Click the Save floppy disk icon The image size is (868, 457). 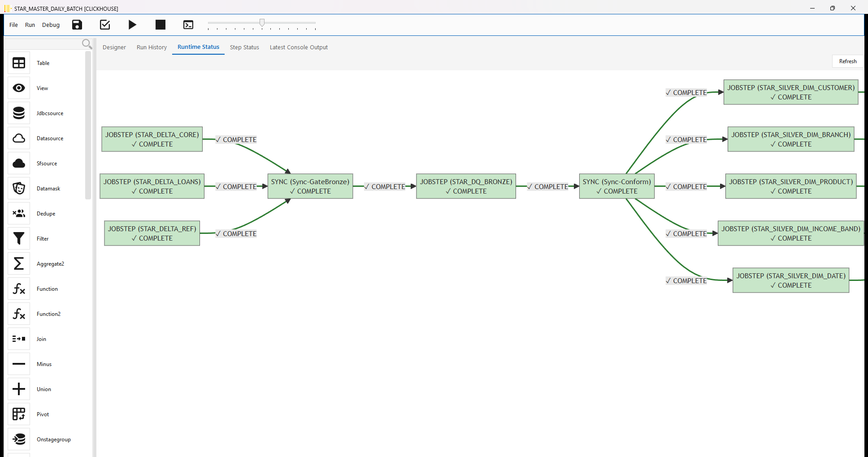click(x=77, y=25)
